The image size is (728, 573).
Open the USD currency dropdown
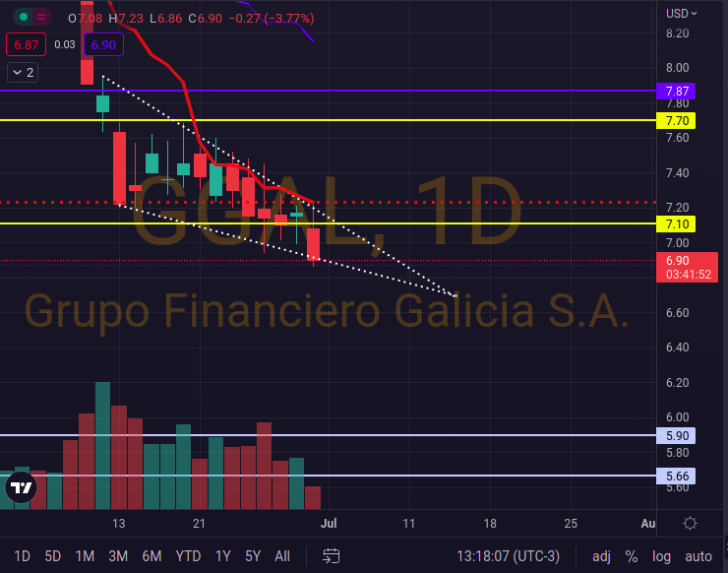[681, 14]
